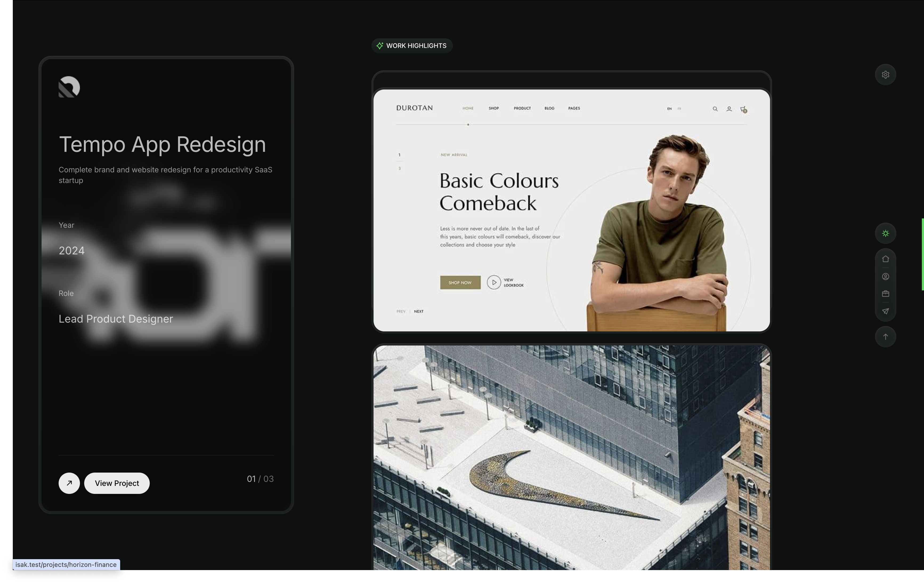Open the Nike rooftop swoosh project image

pos(571,457)
